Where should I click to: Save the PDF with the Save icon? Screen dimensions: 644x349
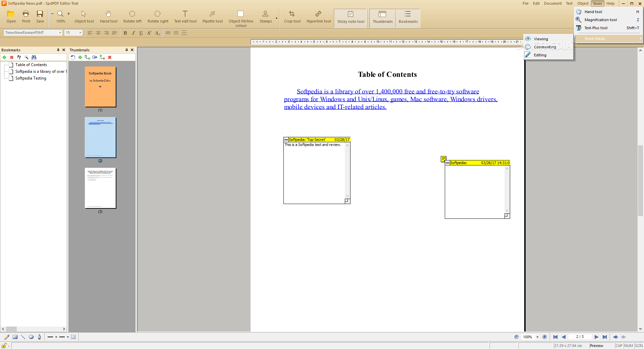point(40,17)
